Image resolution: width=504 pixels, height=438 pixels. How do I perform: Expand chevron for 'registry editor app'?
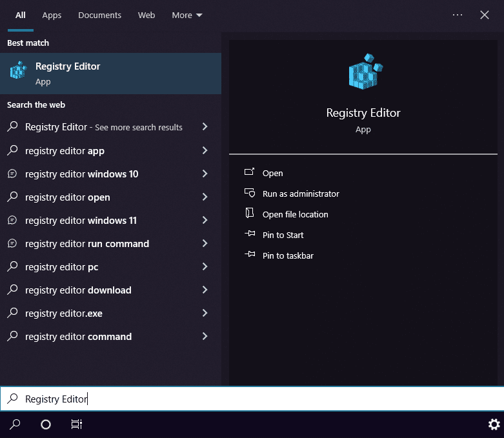205,150
